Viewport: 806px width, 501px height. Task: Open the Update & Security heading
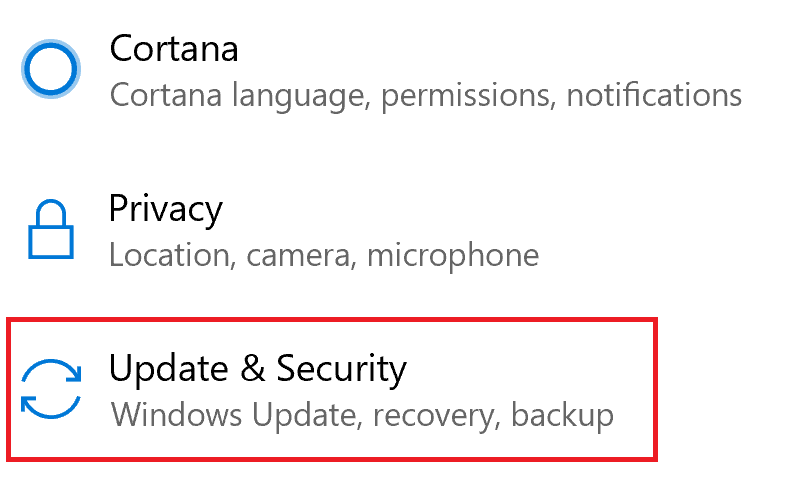coord(258,369)
